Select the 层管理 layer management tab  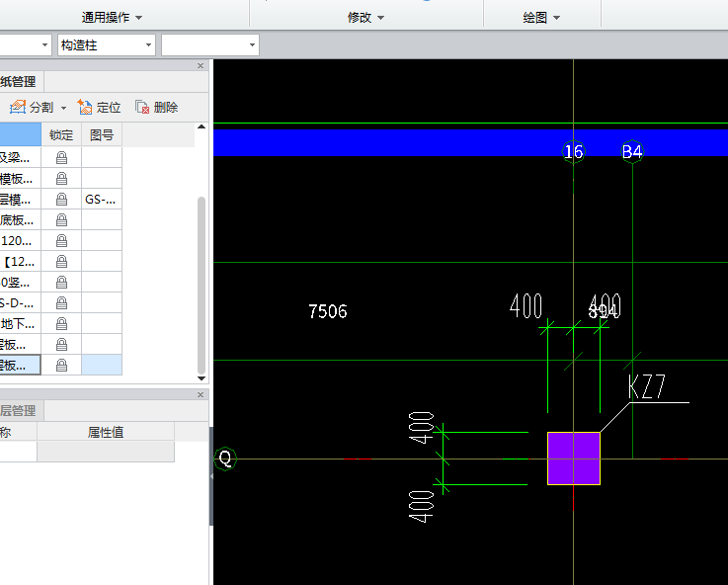22,410
